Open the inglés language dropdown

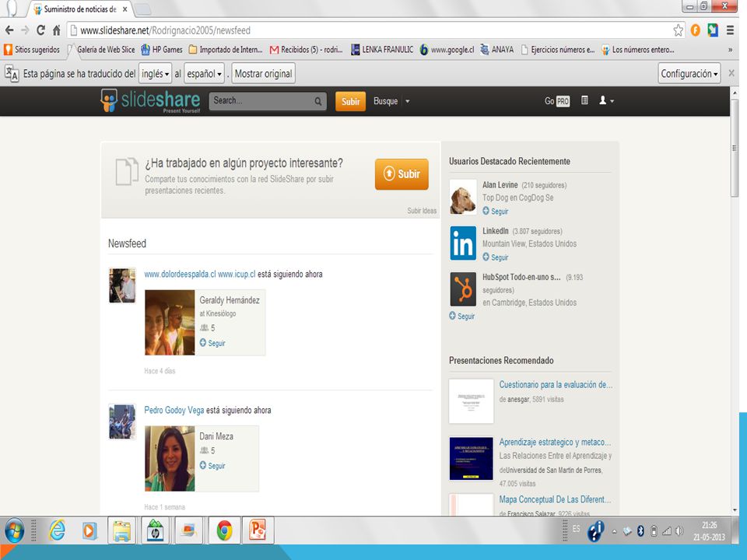pyautogui.click(x=156, y=74)
